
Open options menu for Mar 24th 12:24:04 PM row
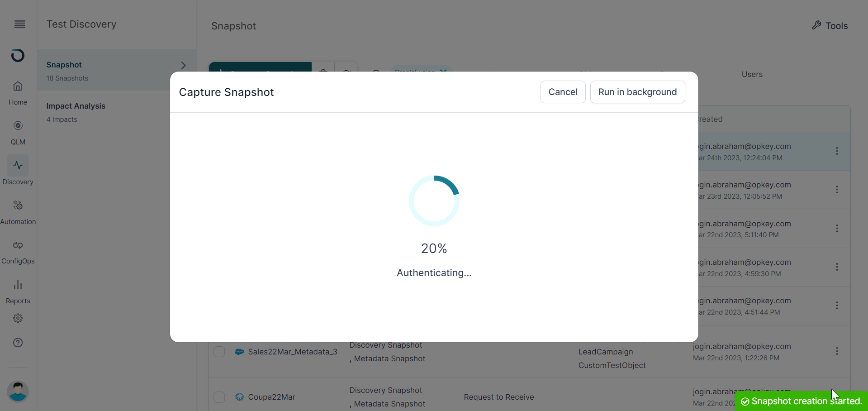pyautogui.click(x=837, y=151)
